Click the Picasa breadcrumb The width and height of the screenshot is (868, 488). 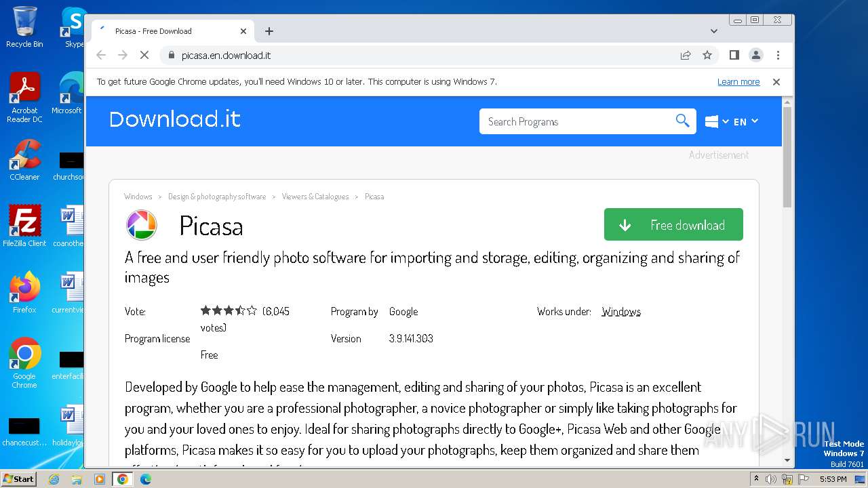point(374,197)
